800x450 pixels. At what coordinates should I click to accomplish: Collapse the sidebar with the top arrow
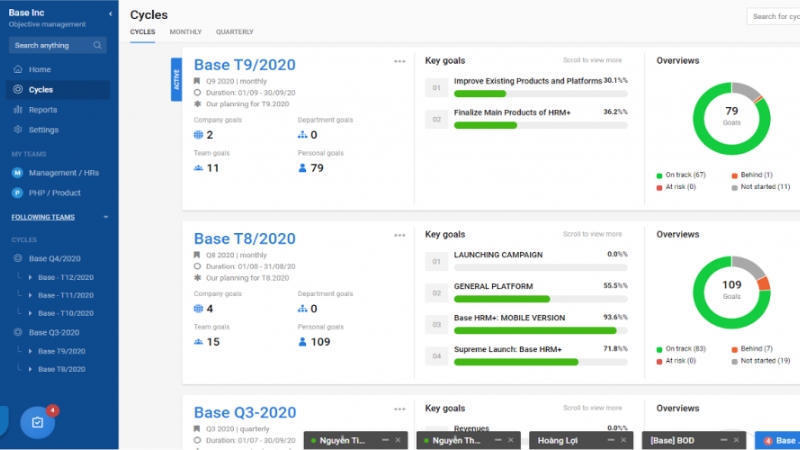point(110,14)
